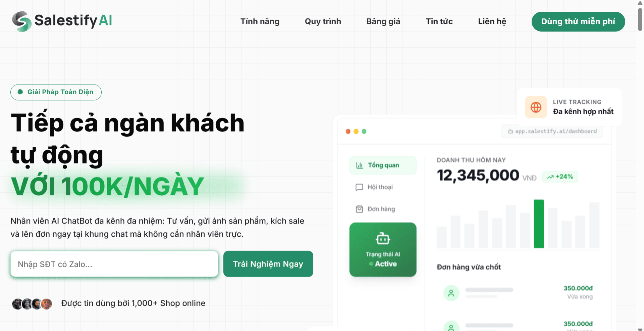Viewport: 644px width, 331px height.
Task: Click the app.salestify.ai/dashboard address bar
Action: tap(552, 131)
